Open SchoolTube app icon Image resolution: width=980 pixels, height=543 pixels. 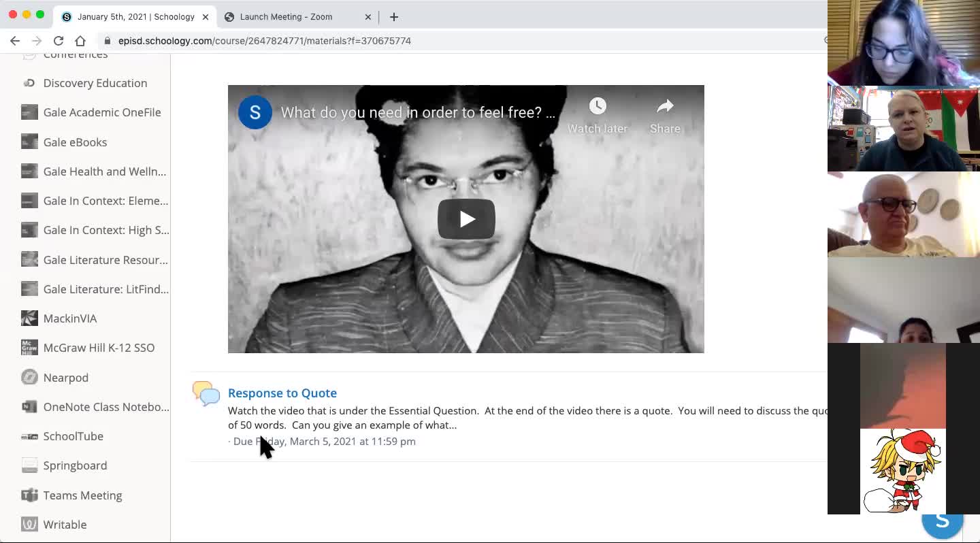click(x=29, y=436)
